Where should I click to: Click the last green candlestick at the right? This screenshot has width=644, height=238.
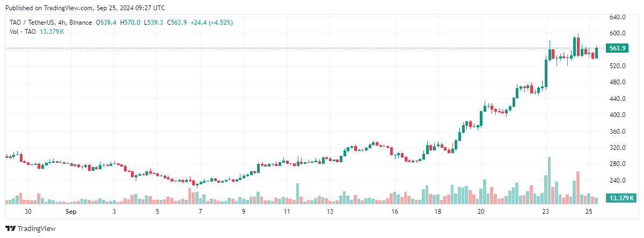[x=596, y=53]
